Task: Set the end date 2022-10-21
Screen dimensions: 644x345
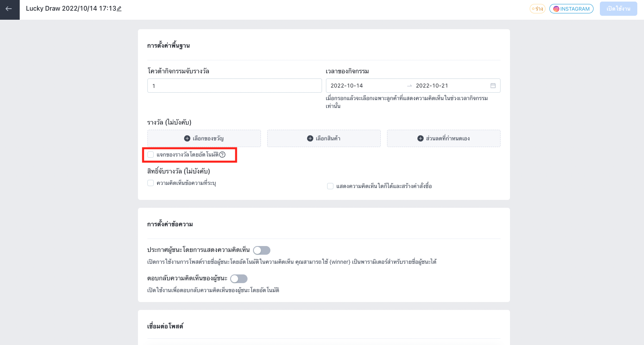Action: coord(432,86)
